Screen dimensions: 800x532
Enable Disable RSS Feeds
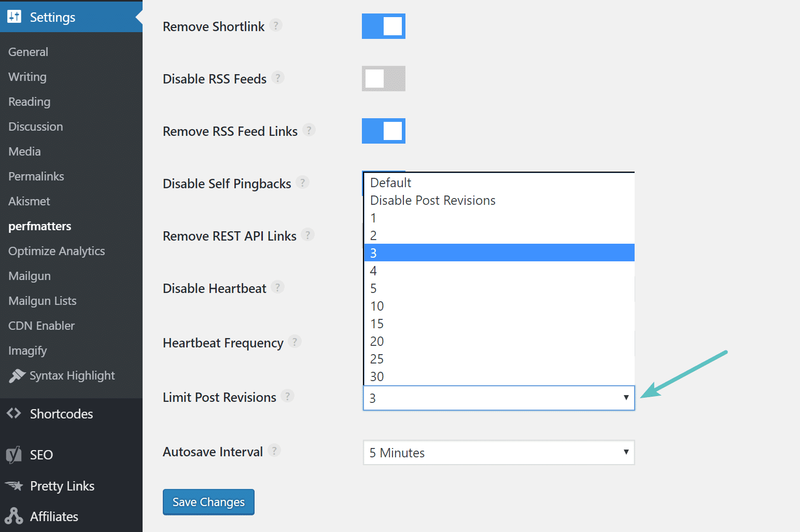click(x=383, y=78)
